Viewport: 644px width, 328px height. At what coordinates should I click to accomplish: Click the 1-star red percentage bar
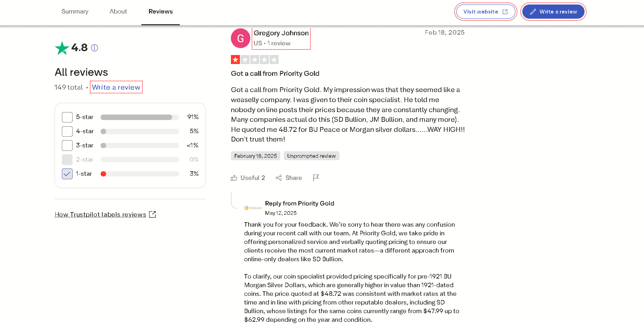coord(140,174)
